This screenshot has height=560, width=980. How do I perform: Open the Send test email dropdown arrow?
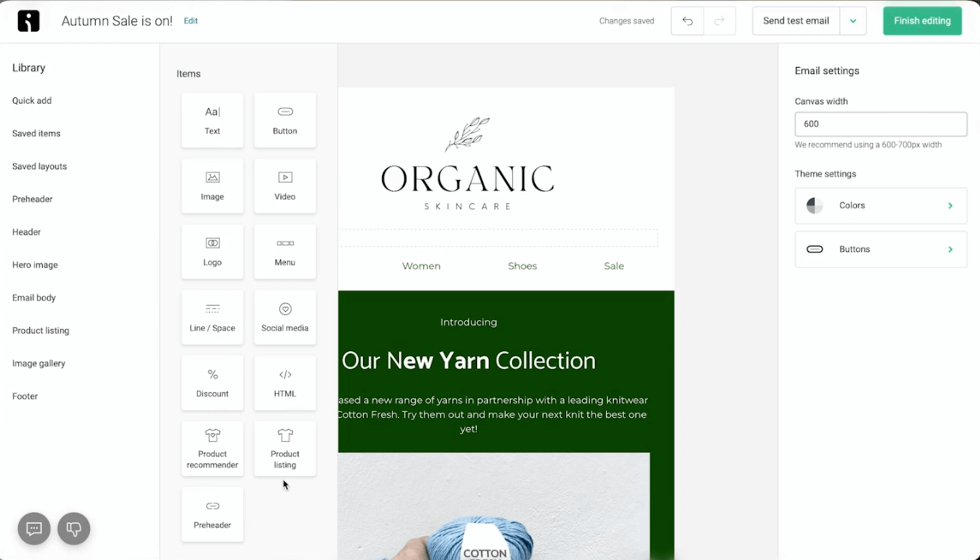tap(853, 21)
